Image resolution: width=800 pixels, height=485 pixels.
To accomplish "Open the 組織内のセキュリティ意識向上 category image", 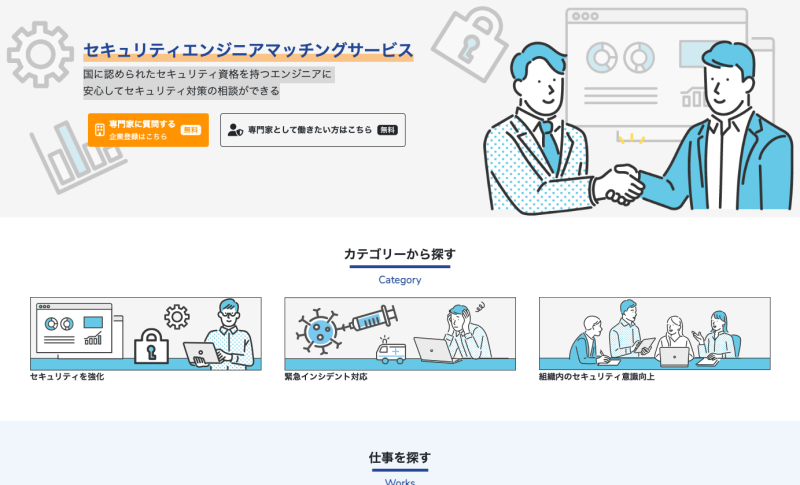I will [655, 334].
